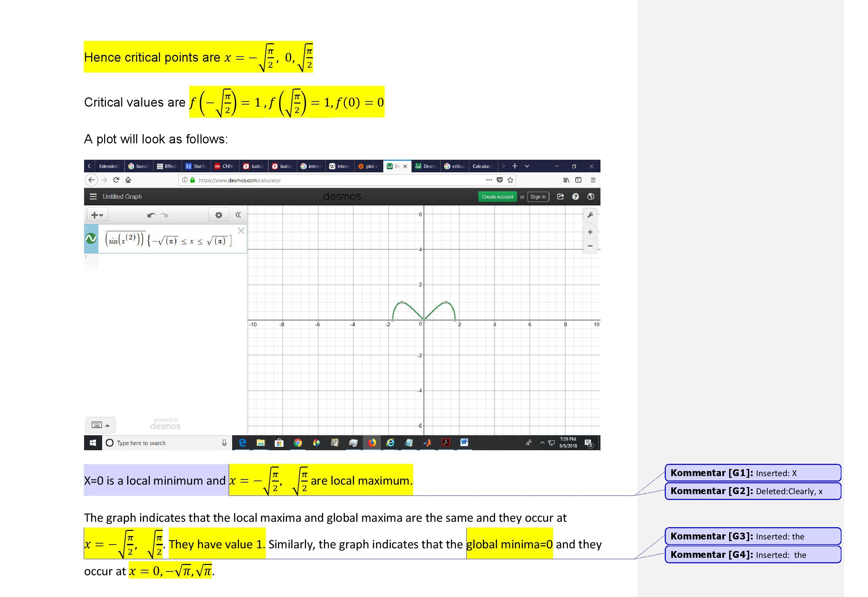Open the Desmos hamburger graph menu
Viewport: 868px width, 597px height.
94,197
